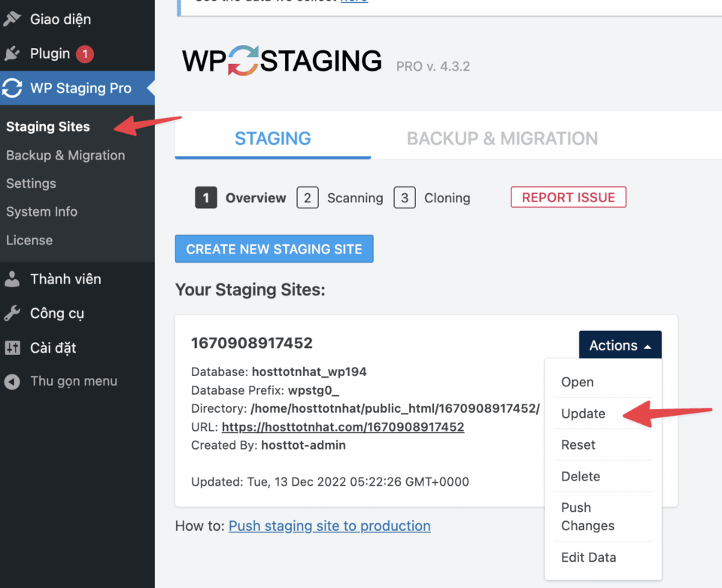Click the Công cụ wrench icon

(12, 313)
